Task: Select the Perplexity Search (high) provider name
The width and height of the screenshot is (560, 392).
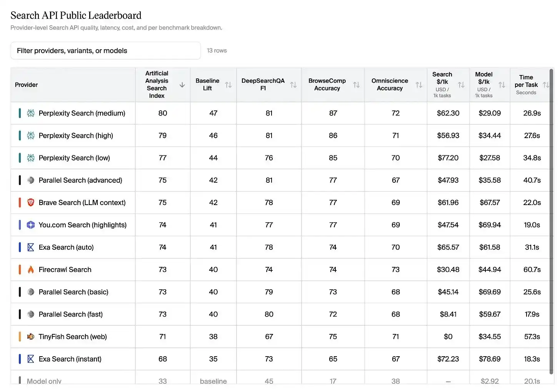Action: pyautogui.click(x=76, y=135)
